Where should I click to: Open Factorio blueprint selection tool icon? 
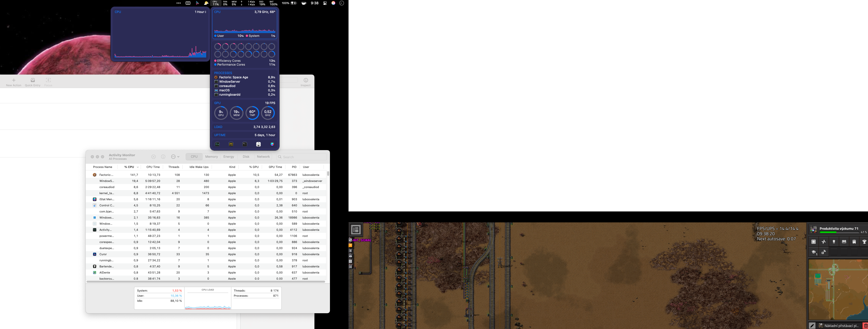tap(813, 242)
